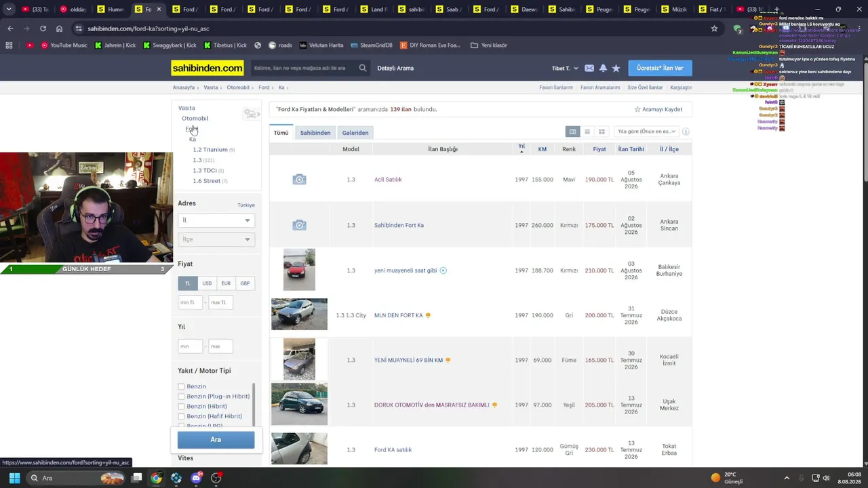Viewport: 868px width, 488px height.
Task: Open the İl province dropdown
Action: coord(216,220)
